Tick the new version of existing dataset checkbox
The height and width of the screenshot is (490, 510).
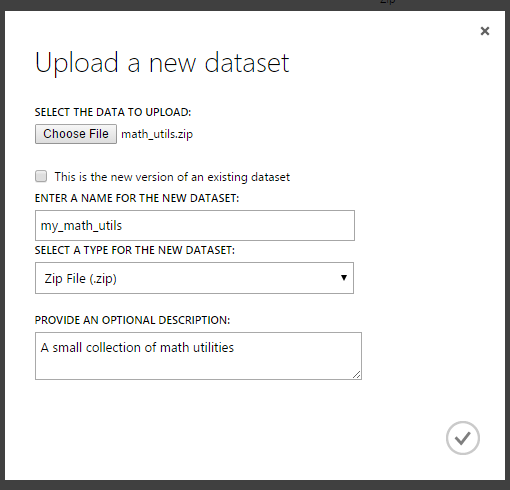click(x=41, y=176)
